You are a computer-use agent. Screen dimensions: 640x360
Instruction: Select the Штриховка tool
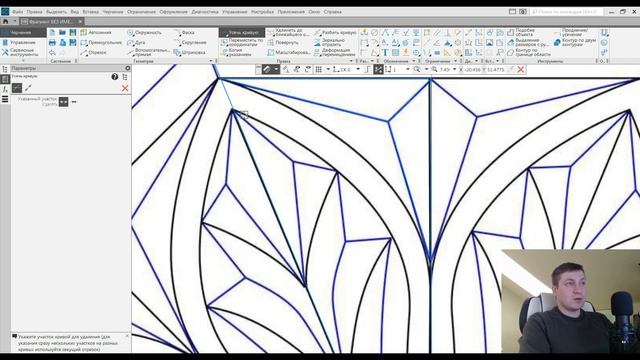pos(189,53)
